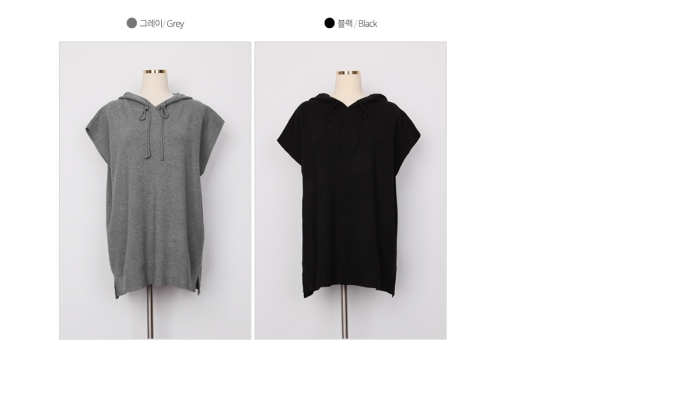Image resolution: width=700 pixels, height=415 pixels.
Task: Open the black hooded knit top photo
Action: click(x=350, y=191)
